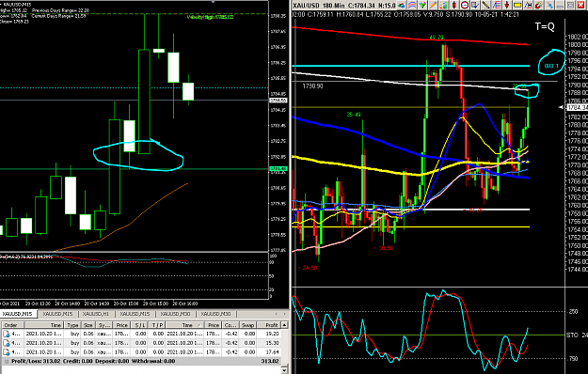Screen dimensions: 588x374
Task: Click the Time header with sort arrow
Action: click(184, 325)
